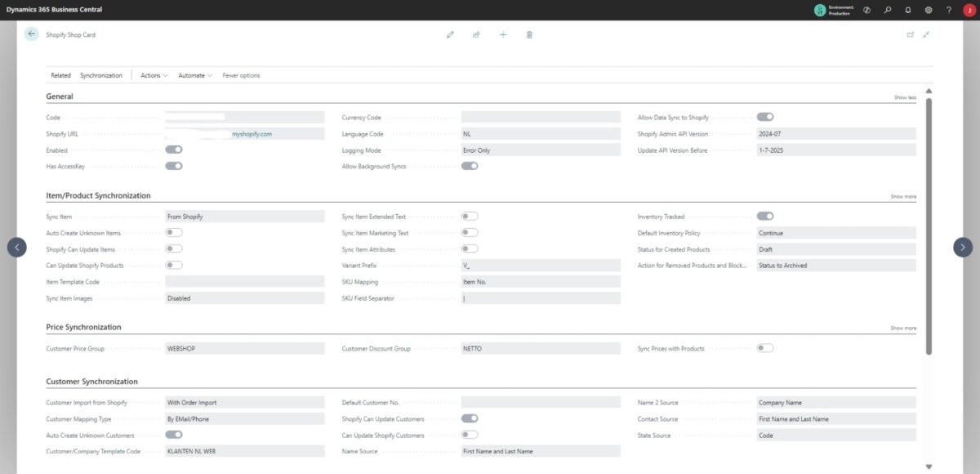Open the myshopify.com URL link
Image resolution: width=980 pixels, height=474 pixels.
pyautogui.click(x=252, y=134)
